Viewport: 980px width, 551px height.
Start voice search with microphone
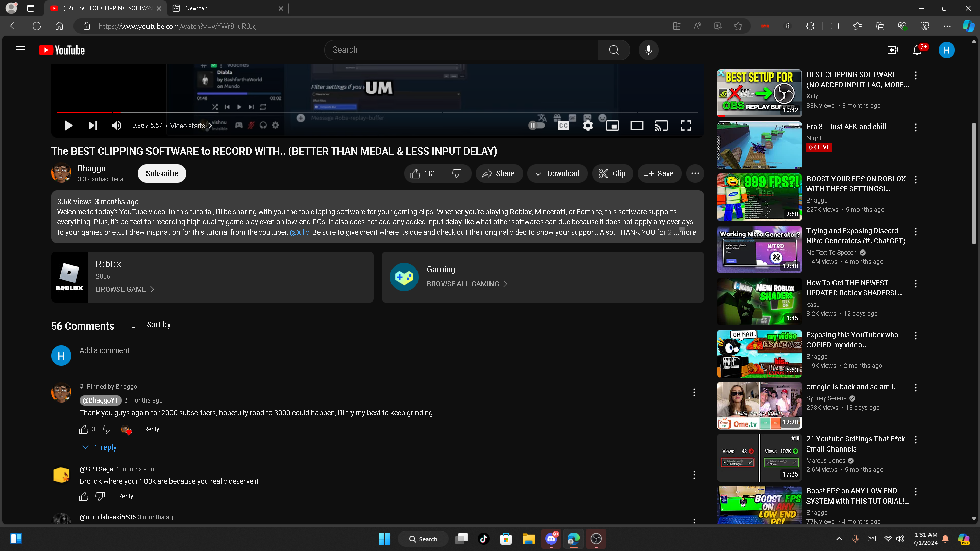coord(648,50)
